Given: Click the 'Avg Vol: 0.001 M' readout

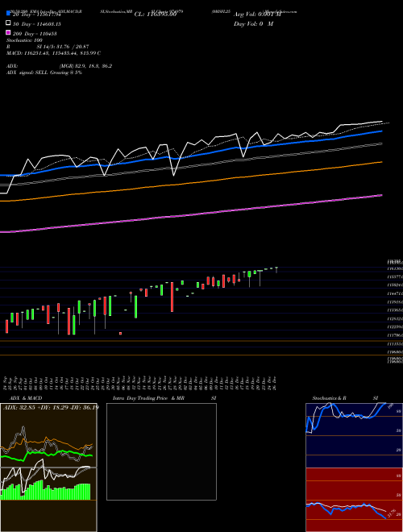Looking at the screenshot, I should pos(257,15).
